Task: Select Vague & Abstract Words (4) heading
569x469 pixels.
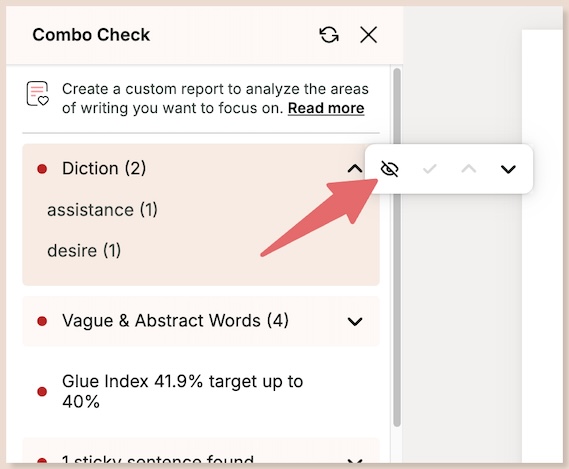Action: 175,321
